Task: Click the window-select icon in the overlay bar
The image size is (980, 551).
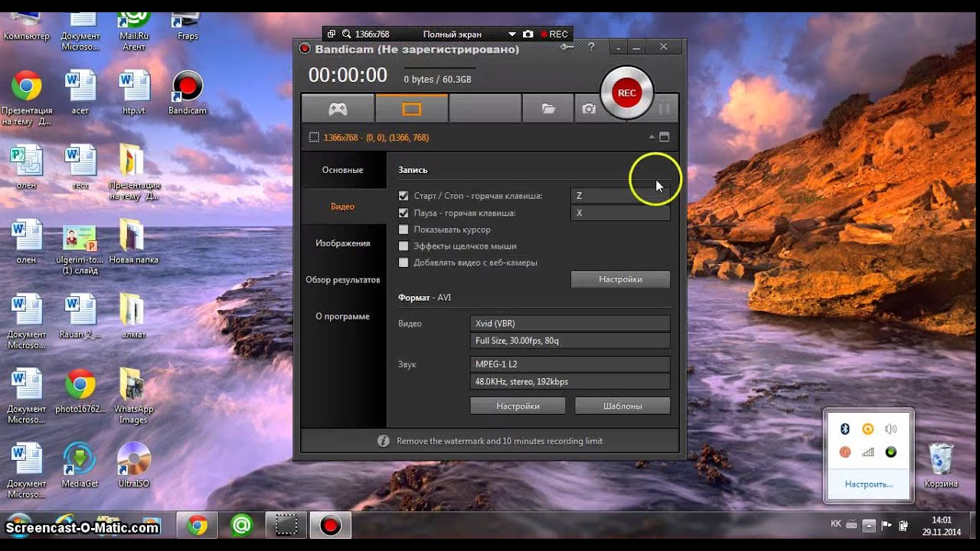Action: tap(331, 34)
